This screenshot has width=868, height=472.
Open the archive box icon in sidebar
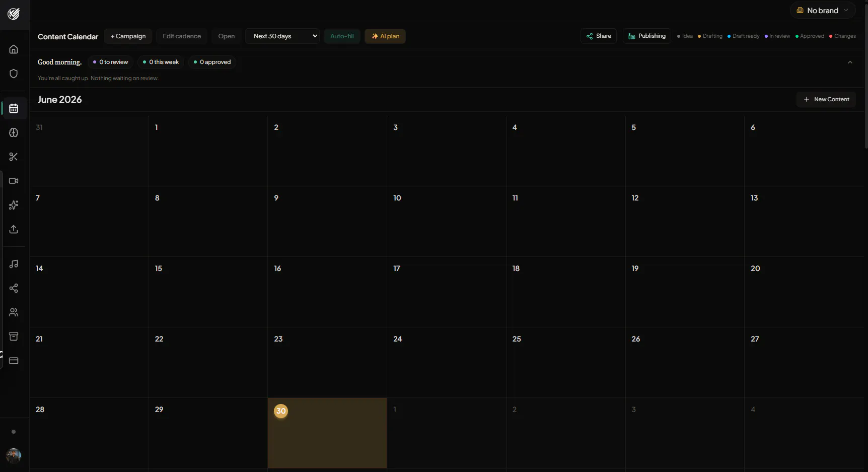14,336
